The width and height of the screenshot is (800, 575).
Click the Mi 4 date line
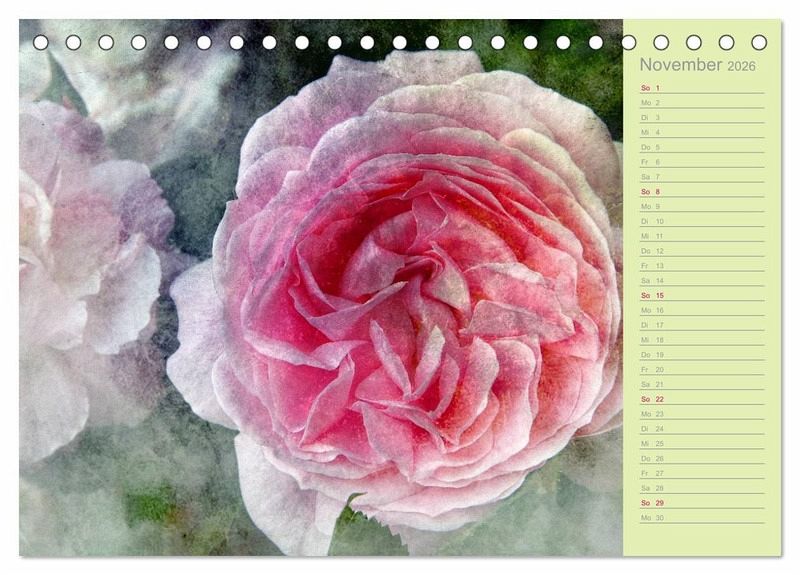[701, 132]
